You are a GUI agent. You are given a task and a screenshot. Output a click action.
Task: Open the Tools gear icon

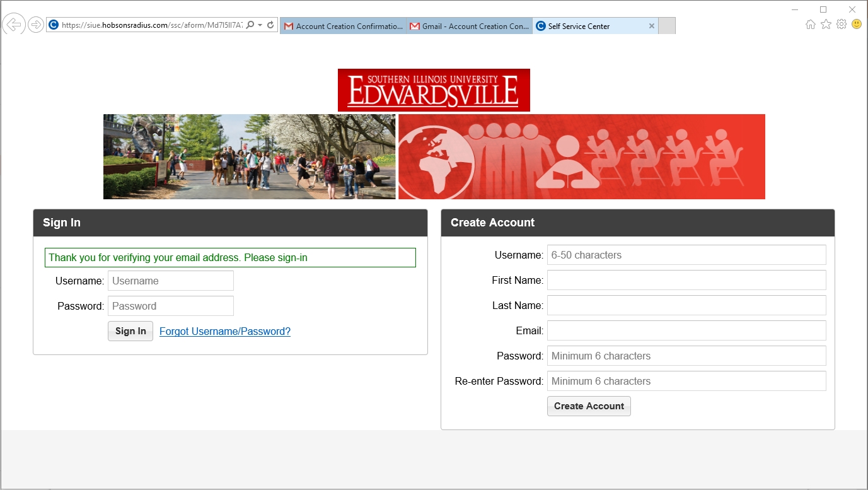point(842,25)
